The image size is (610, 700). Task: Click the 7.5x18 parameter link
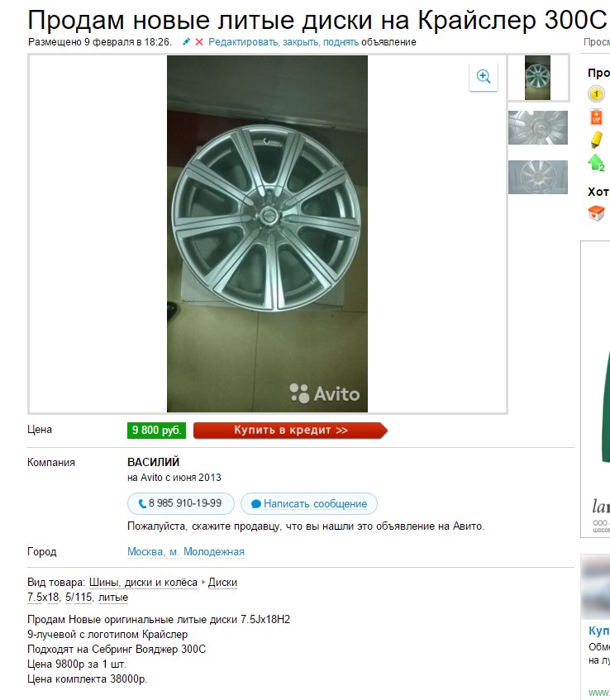click(43, 598)
